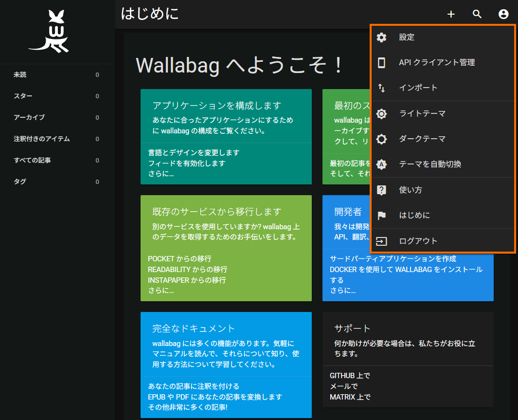Click GITHUB 上で support link
This screenshot has width=518, height=420.
click(350, 376)
